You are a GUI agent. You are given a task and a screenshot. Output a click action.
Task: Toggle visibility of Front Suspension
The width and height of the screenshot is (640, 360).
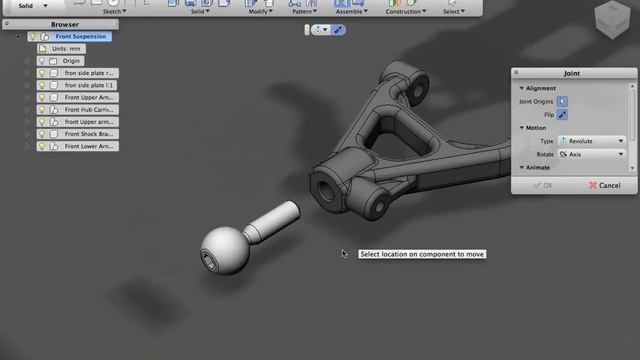(33, 37)
